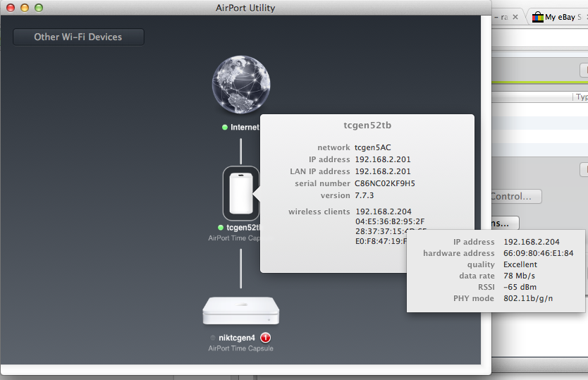This screenshot has height=380, width=588.
Task: Click the version value 7.7.3
Action: 364,195
